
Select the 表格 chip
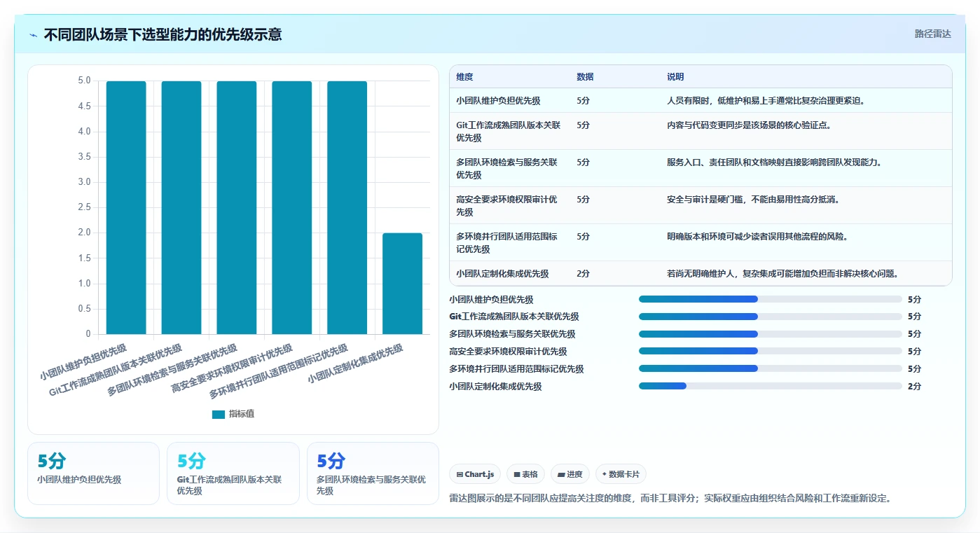pyautogui.click(x=525, y=474)
